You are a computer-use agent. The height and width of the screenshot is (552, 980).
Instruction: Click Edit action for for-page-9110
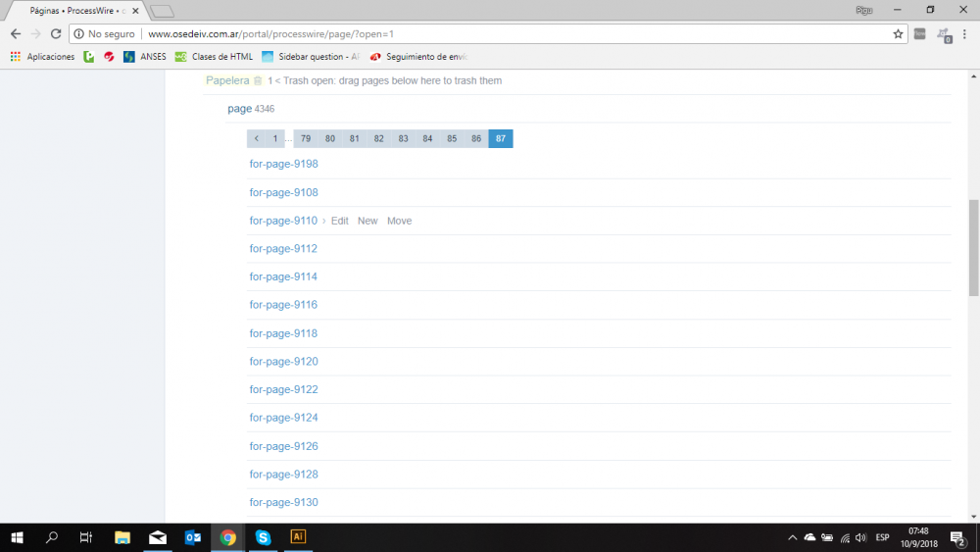coord(340,221)
